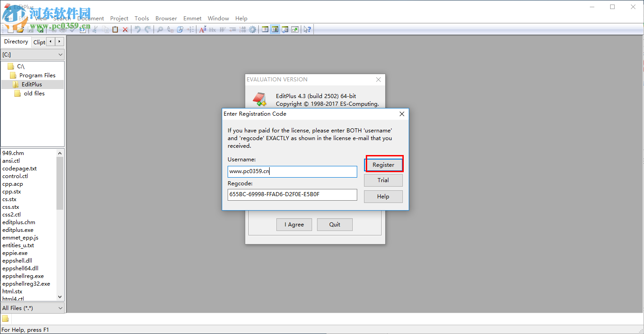Image resolution: width=644 pixels, height=334 pixels.
Task: Select the EditPlus folder in tree
Action: pos(27,85)
